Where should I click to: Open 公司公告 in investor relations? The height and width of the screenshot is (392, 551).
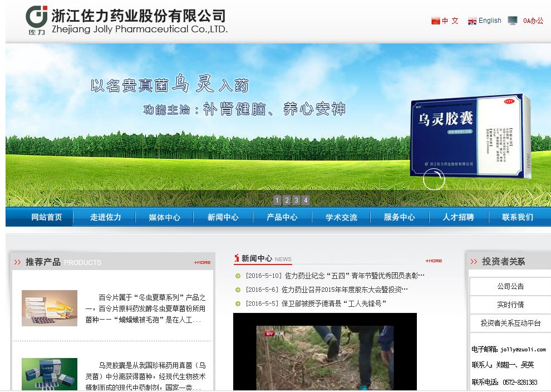tap(510, 287)
